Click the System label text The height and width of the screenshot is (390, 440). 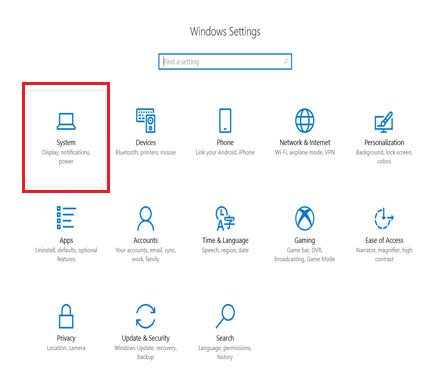tap(66, 143)
